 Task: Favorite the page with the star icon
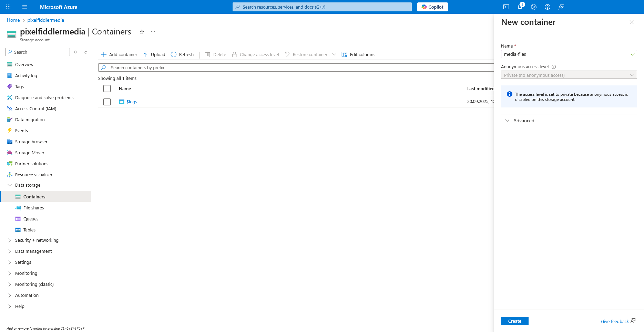[142, 32]
